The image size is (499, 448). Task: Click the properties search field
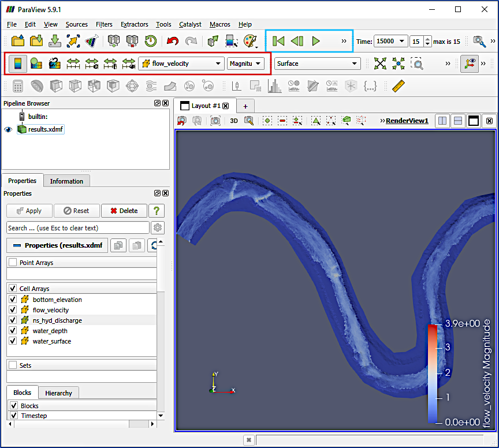pos(77,228)
